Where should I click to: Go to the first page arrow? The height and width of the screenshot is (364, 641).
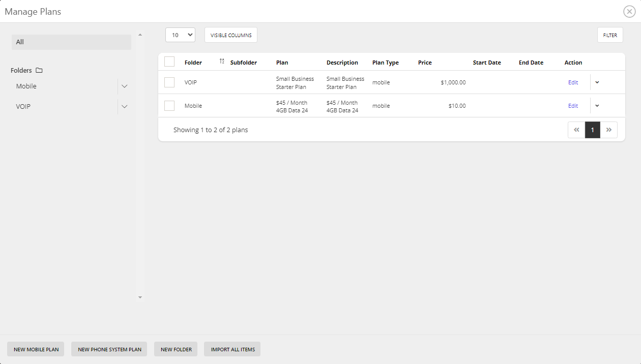click(x=576, y=130)
